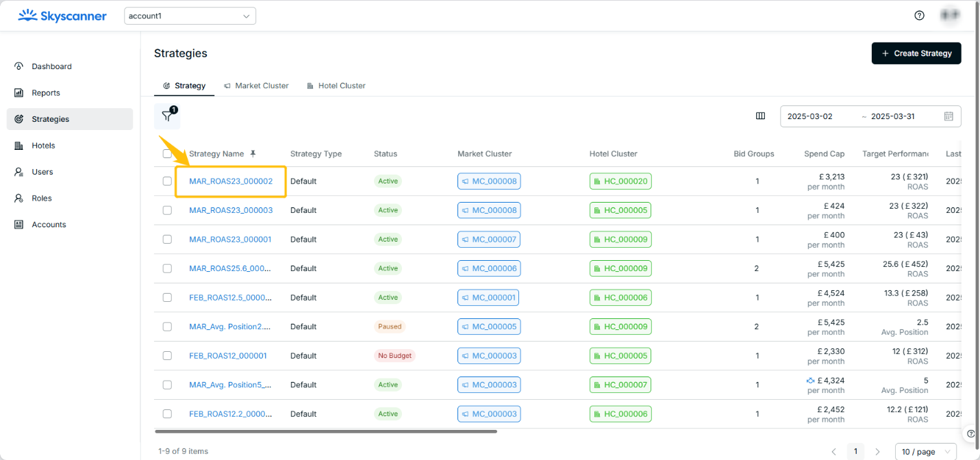
Task: Switch to the Strategy tab
Action: [x=184, y=86]
